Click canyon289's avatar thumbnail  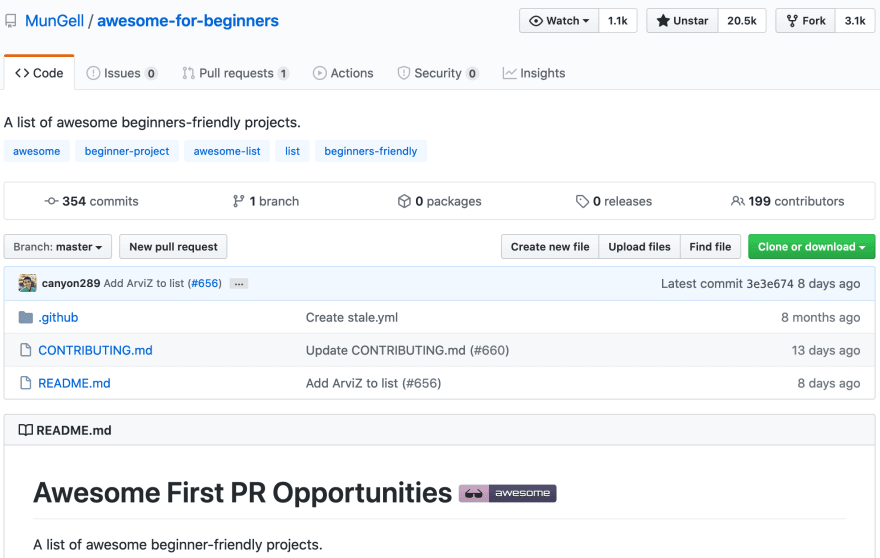click(x=28, y=283)
